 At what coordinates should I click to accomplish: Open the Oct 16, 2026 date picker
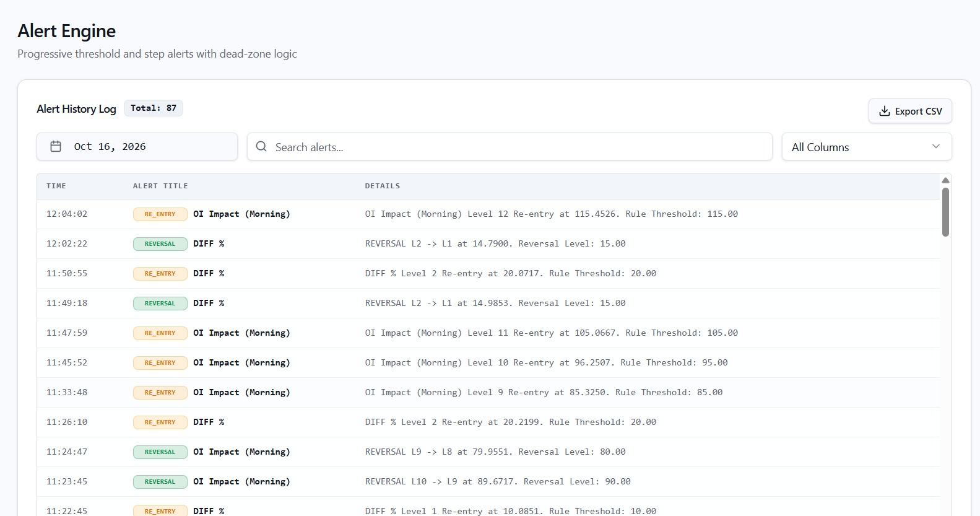click(x=137, y=147)
